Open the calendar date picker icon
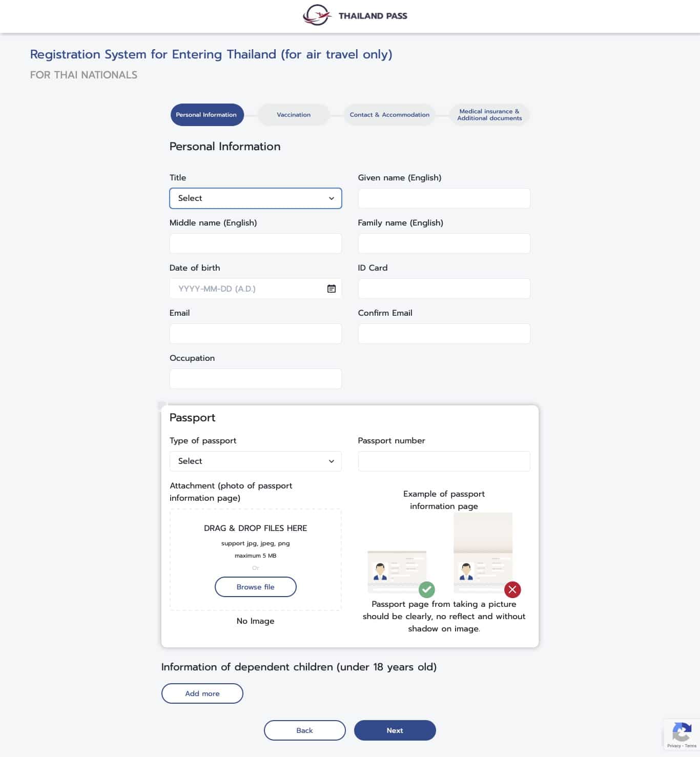This screenshot has width=700, height=757. point(331,288)
